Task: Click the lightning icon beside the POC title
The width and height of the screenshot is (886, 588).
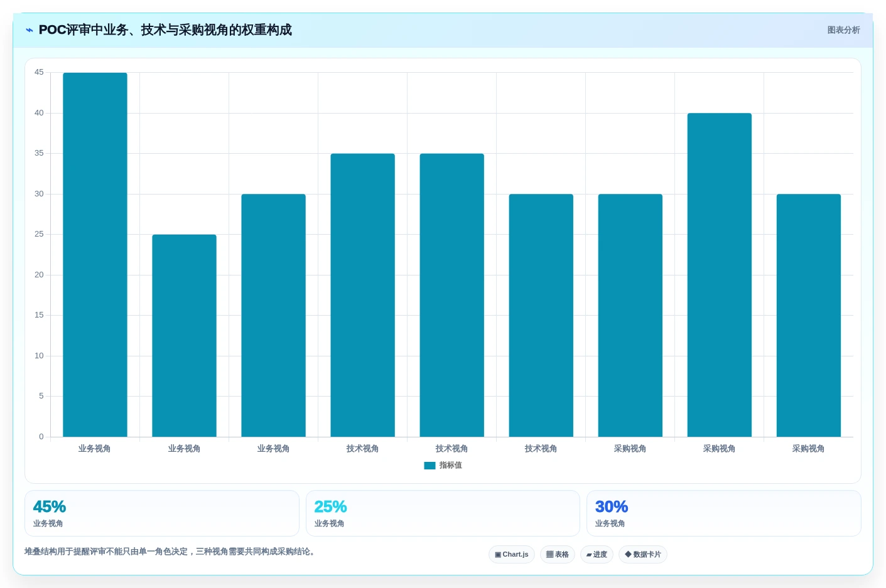Action: [30, 30]
